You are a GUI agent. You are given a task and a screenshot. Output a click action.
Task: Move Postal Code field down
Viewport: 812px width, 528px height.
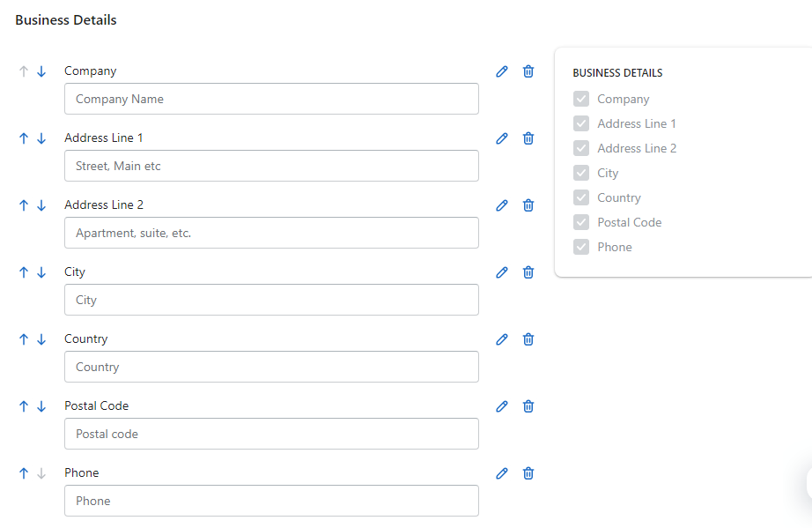(41, 406)
